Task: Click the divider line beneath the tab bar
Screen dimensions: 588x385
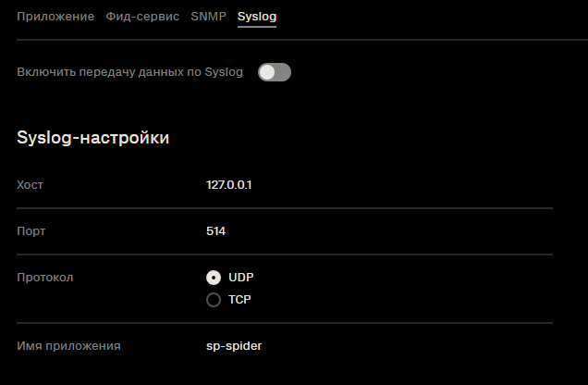Action: point(302,40)
